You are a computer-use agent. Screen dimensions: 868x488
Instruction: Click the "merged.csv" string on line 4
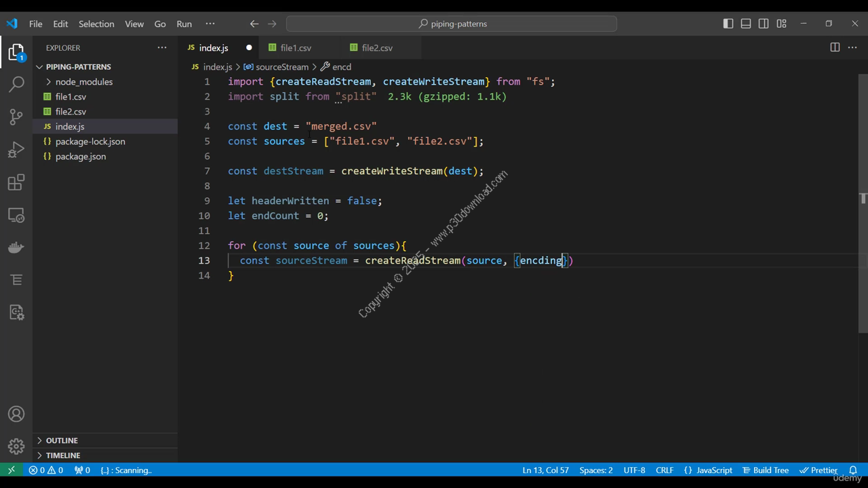[x=341, y=126]
